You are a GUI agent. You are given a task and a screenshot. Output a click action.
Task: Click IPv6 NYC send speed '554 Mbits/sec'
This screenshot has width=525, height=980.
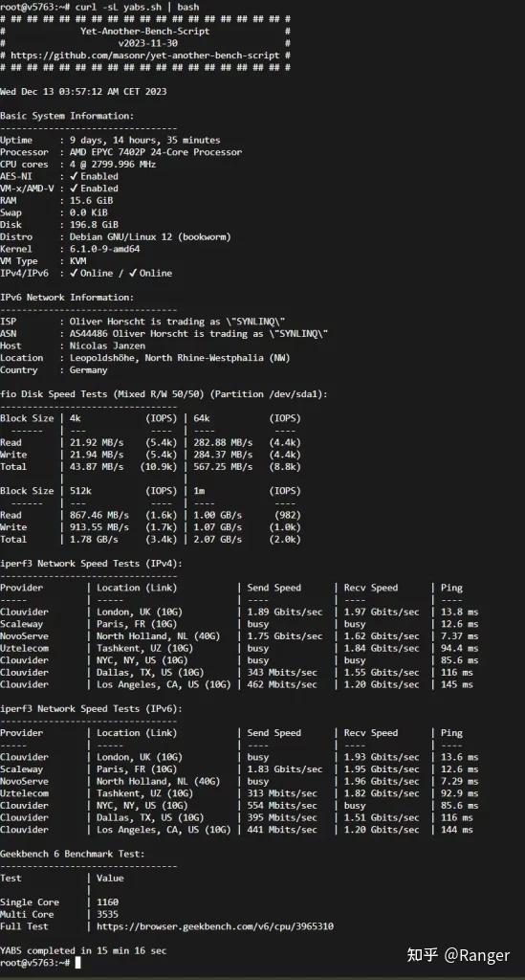(282, 806)
